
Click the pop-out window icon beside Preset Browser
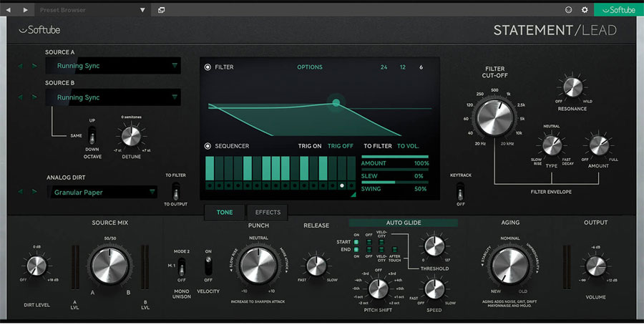pyautogui.click(x=162, y=10)
